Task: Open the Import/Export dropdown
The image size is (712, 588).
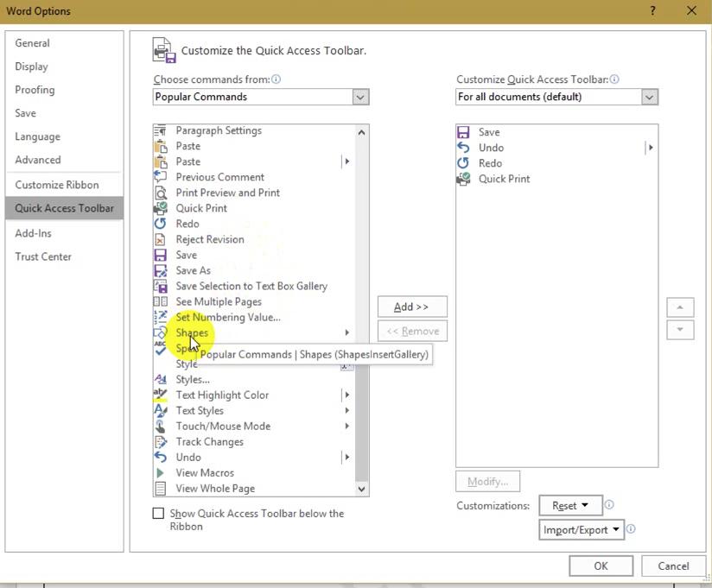Action: point(581,529)
